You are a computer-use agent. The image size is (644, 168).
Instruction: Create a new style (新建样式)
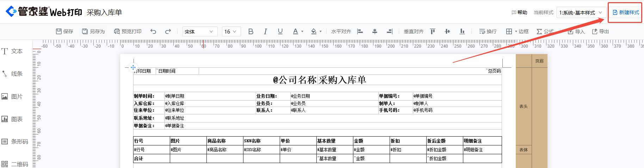pyautogui.click(x=626, y=12)
